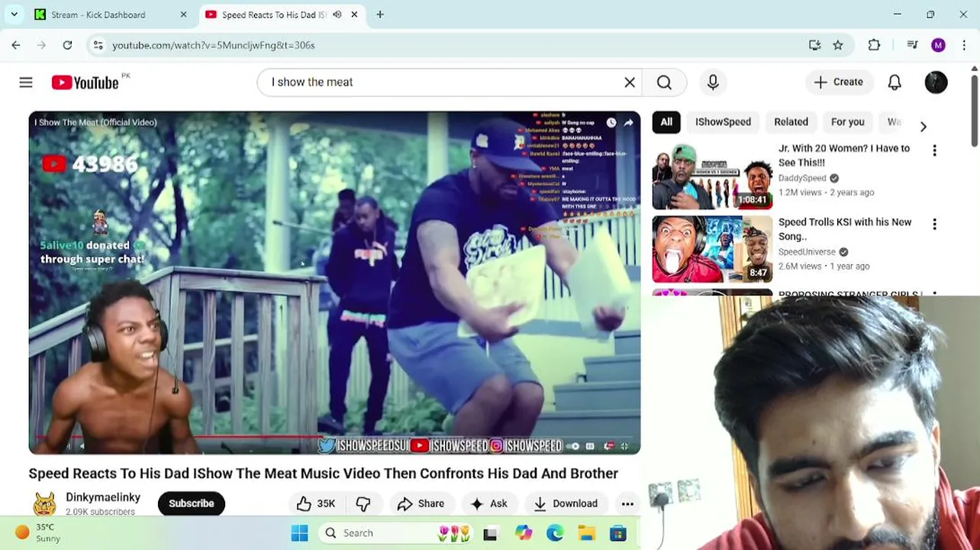Open Microsoft Edge from taskbar

coord(555,533)
